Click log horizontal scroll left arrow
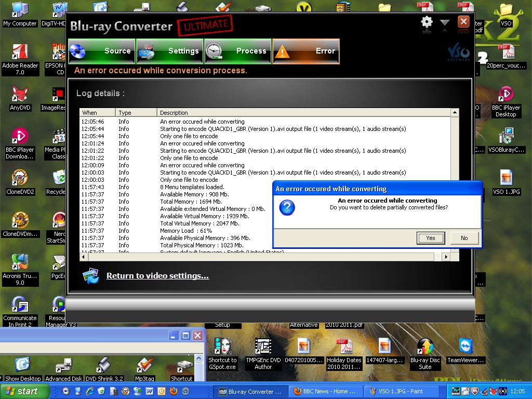 84,257
